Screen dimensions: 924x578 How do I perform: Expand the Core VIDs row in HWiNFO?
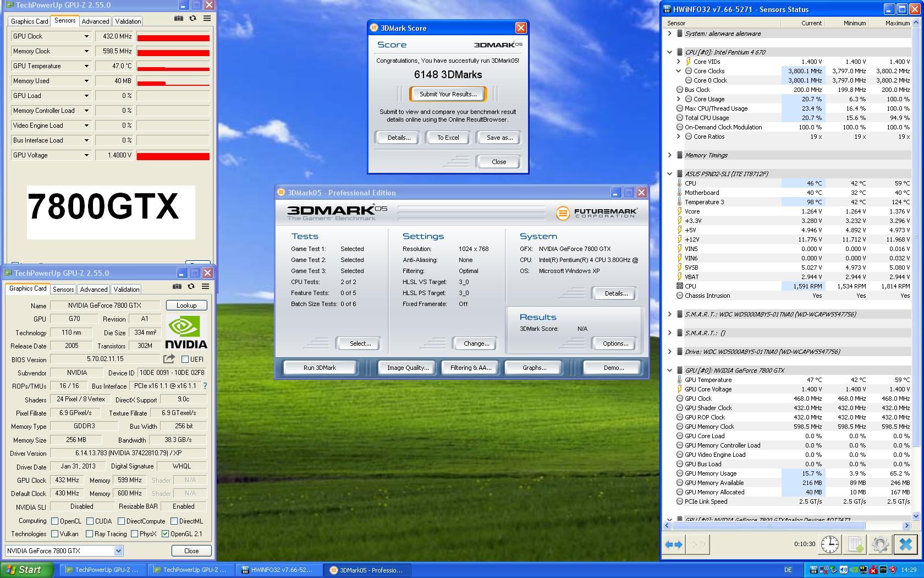679,62
